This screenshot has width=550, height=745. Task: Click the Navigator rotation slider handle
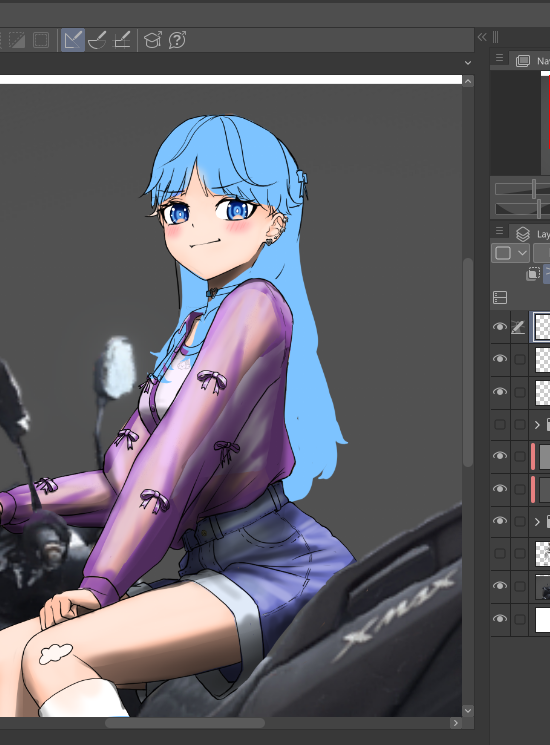pyautogui.click(x=539, y=209)
